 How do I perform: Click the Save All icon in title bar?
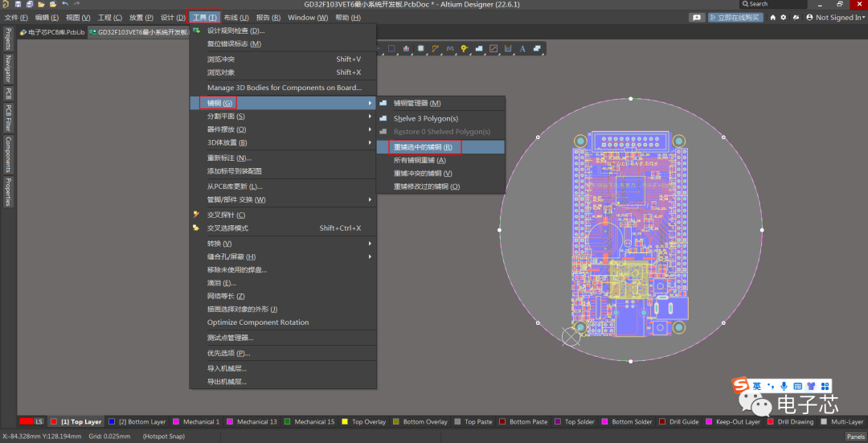pos(30,4)
